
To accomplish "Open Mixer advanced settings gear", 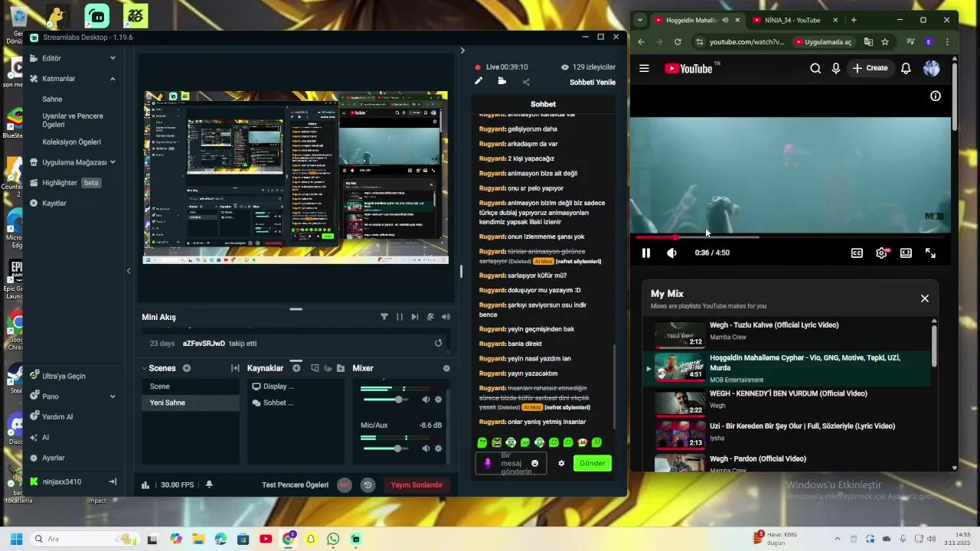I will click(446, 368).
